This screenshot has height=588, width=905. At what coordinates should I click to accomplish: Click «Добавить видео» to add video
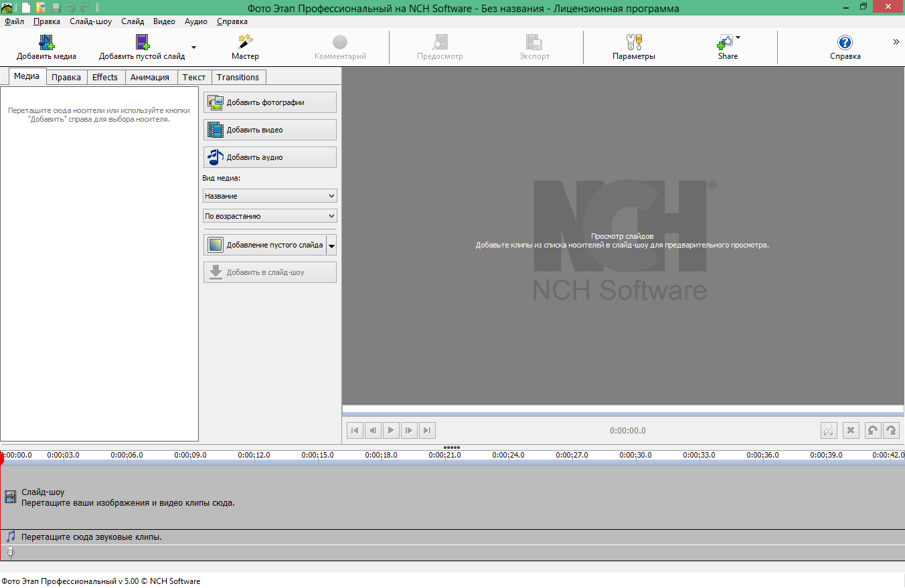(270, 129)
